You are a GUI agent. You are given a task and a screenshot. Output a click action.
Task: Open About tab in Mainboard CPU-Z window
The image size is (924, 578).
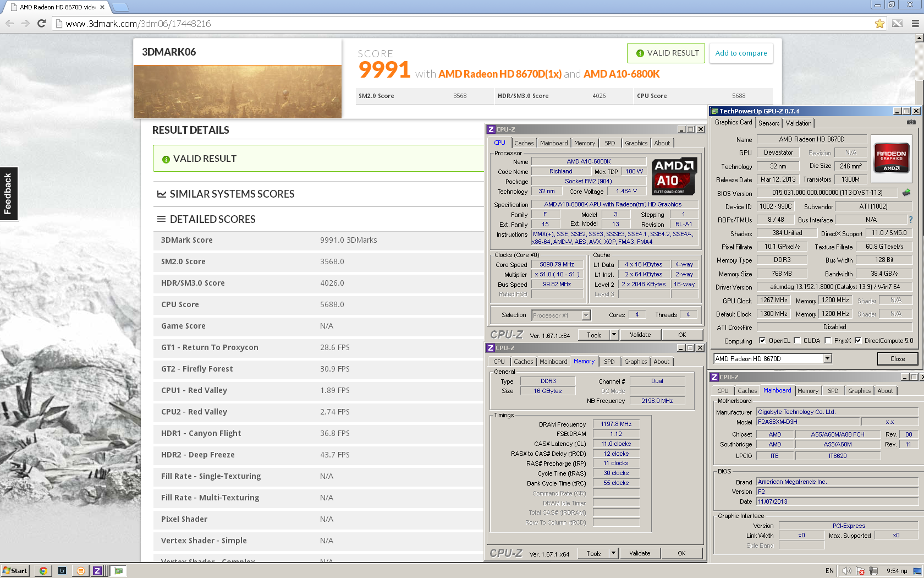(885, 391)
